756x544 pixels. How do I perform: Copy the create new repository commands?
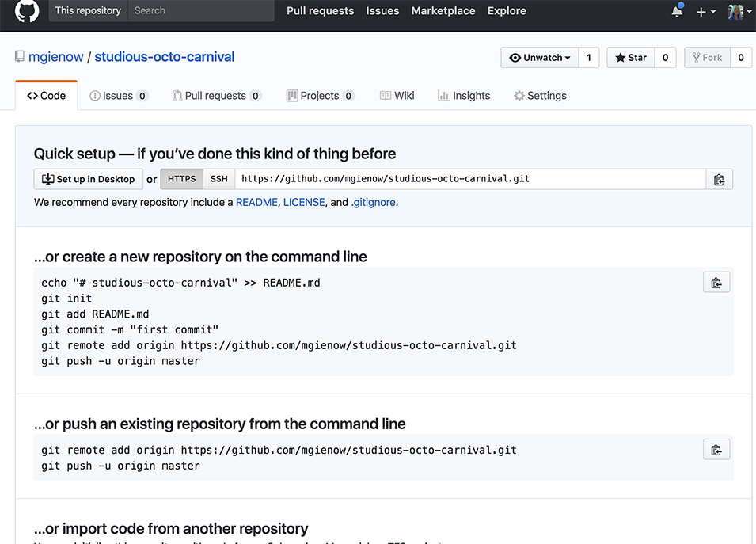click(716, 283)
